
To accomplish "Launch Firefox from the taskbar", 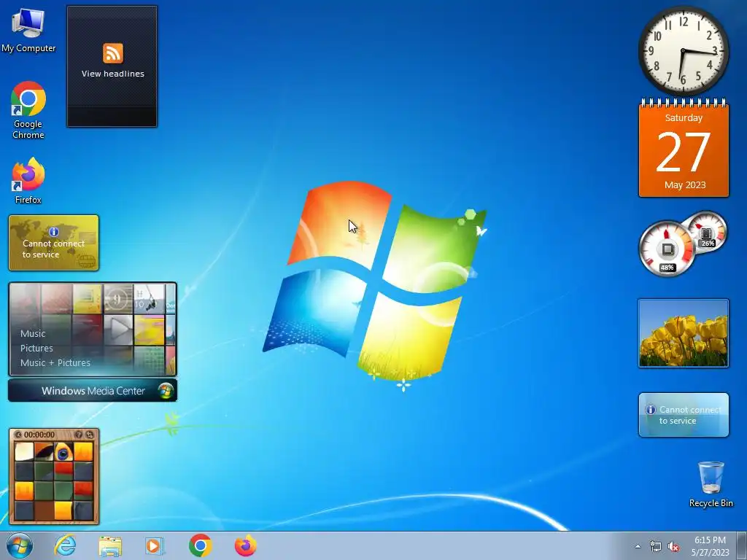I will pos(245,545).
